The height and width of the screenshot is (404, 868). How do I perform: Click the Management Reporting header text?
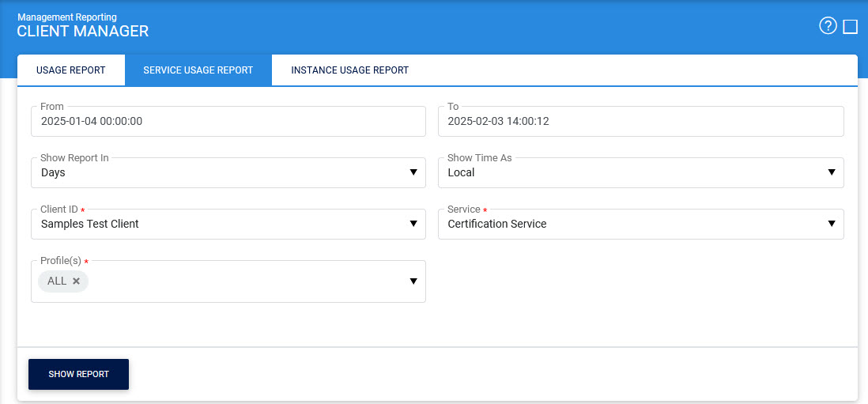click(x=67, y=17)
